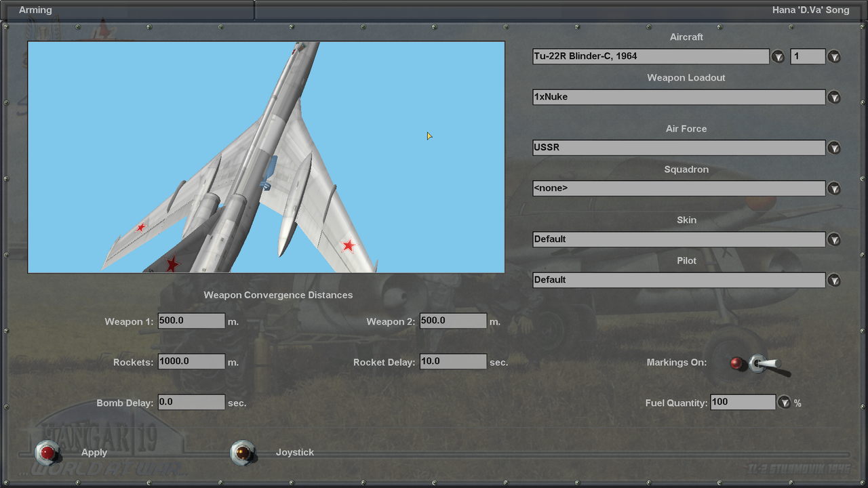Image resolution: width=868 pixels, height=488 pixels.
Task: Click the Arming screen title
Action: tap(35, 10)
